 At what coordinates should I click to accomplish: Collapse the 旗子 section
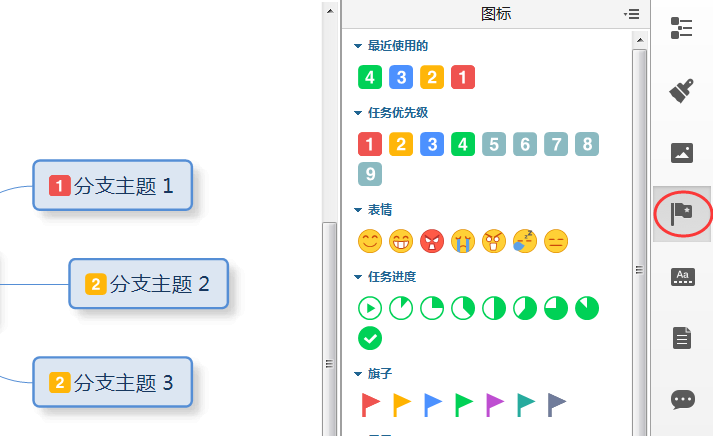tap(357, 374)
